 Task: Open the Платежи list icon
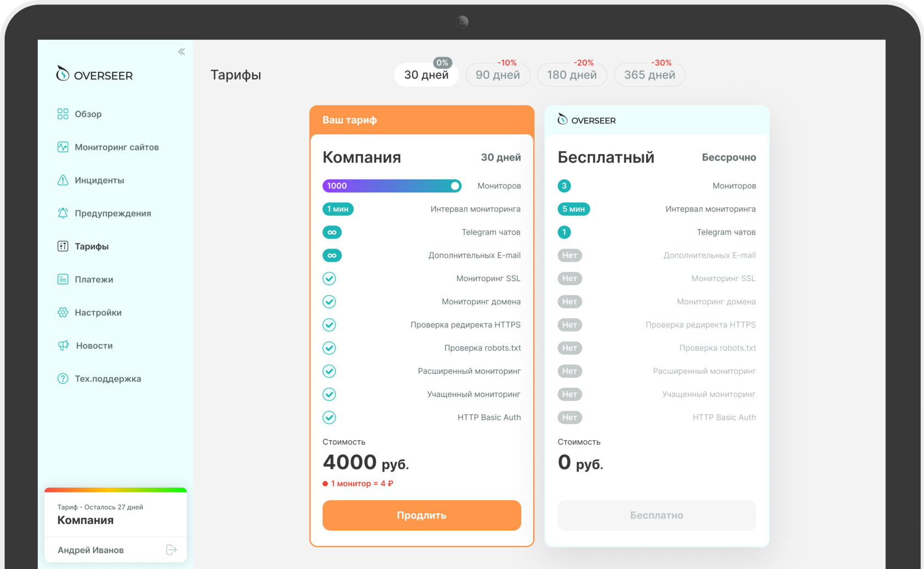(x=63, y=279)
